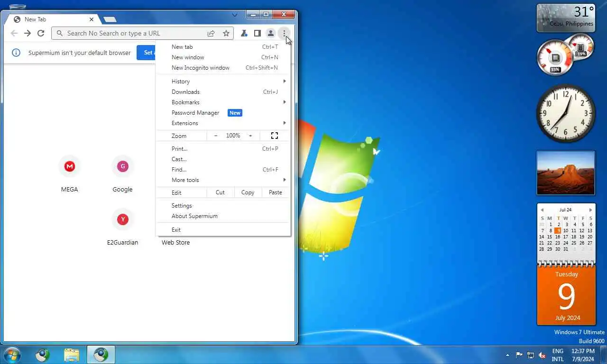The width and height of the screenshot is (607, 364).
Task: Close the New Tab tab
Action: [92, 19]
